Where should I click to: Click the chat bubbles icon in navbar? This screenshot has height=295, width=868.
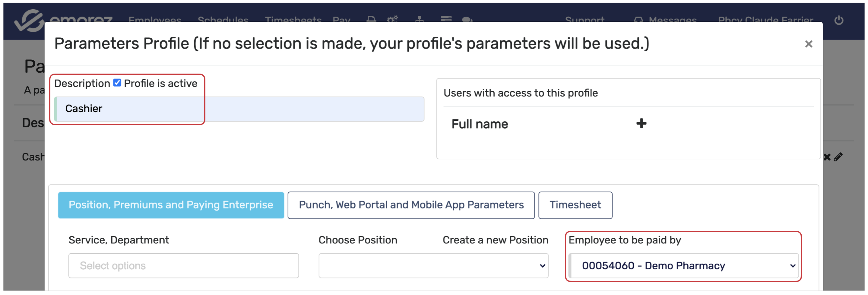click(467, 19)
